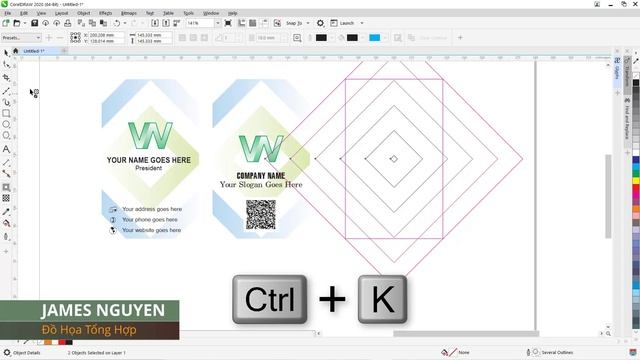The image size is (640, 360).
Task: Open the Effects menu
Action: [x=105, y=13]
